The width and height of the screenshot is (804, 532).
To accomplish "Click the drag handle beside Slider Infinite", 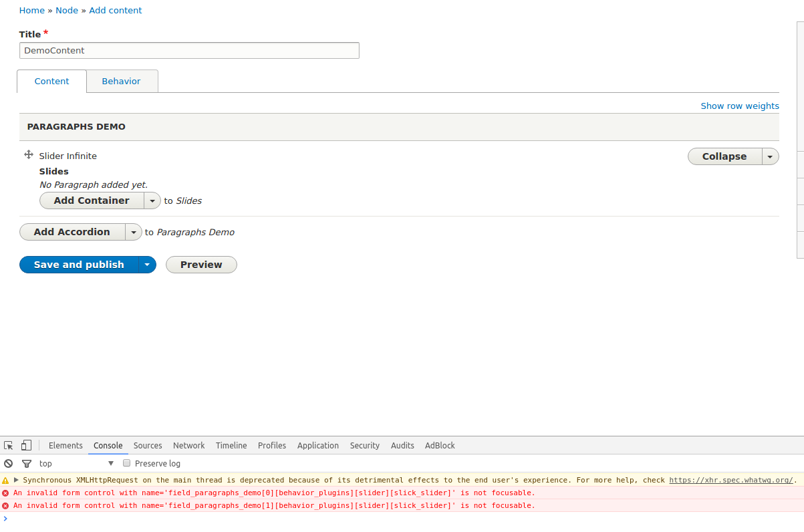I will pos(28,154).
